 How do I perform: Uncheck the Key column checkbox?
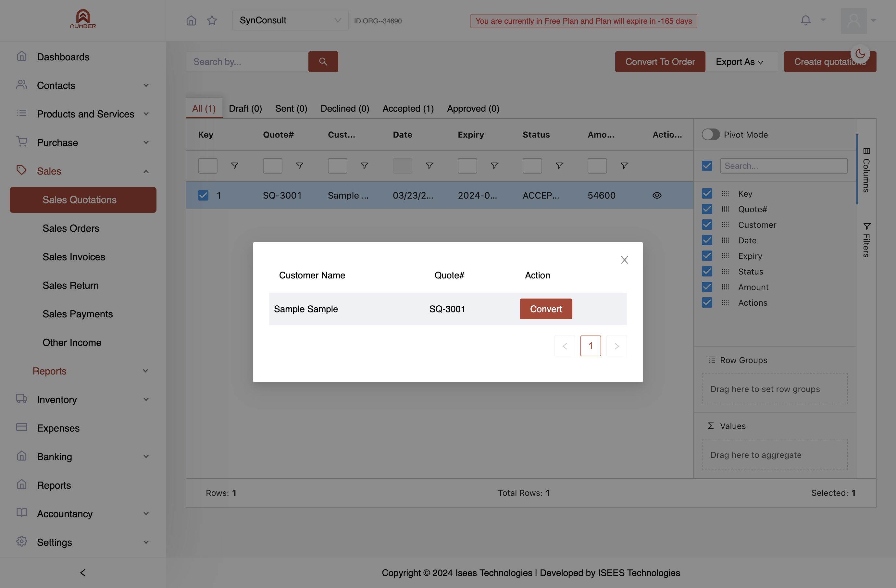[x=707, y=193]
